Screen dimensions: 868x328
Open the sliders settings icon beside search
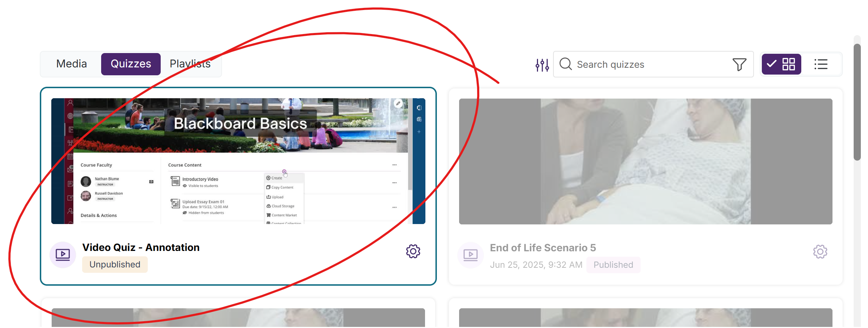(x=542, y=65)
